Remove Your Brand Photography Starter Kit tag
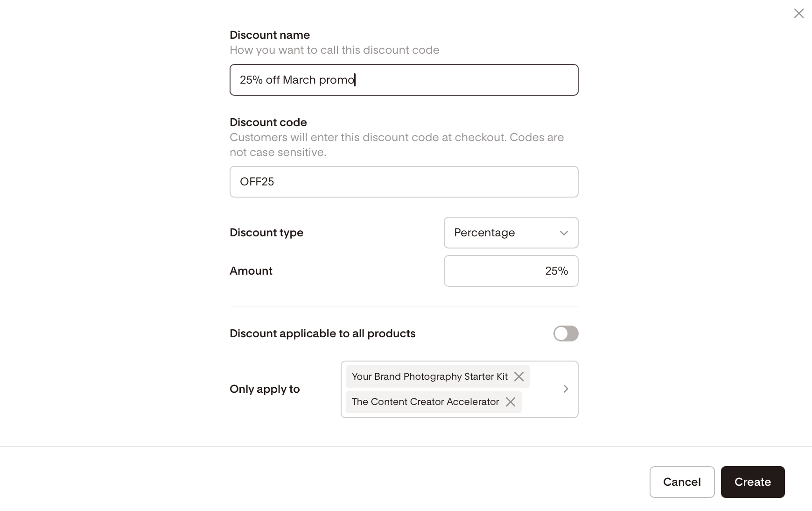Viewport: 812px width, 511px height. click(518, 376)
